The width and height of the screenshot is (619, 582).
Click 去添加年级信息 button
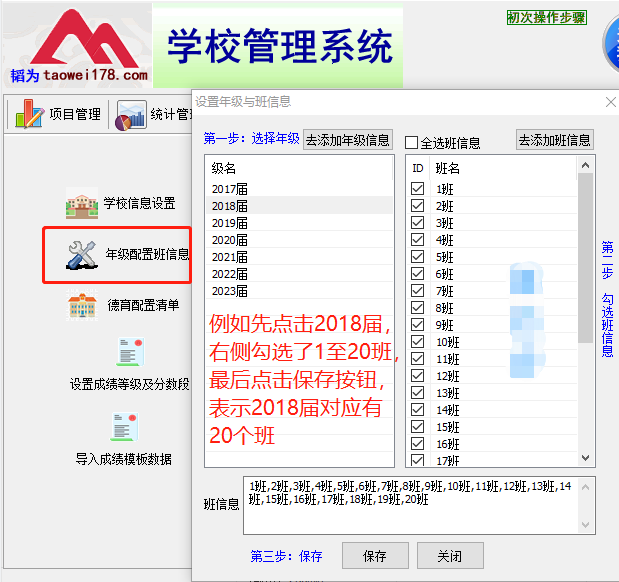click(348, 139)
